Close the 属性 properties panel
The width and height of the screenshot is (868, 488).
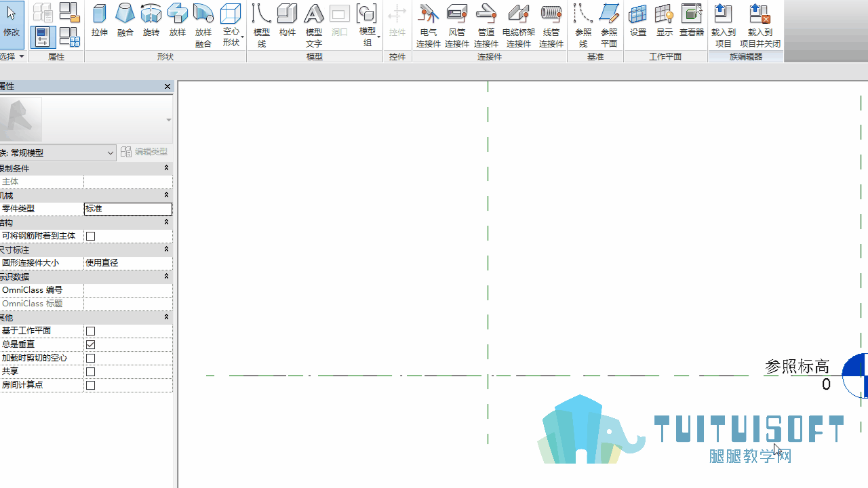[x=167, y=87]
